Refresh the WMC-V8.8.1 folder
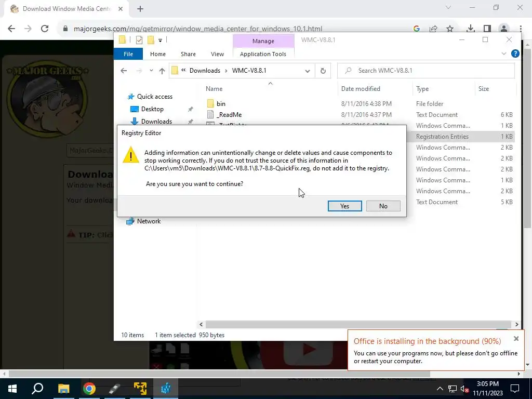 pyautogui.click(x=323, y=71)
